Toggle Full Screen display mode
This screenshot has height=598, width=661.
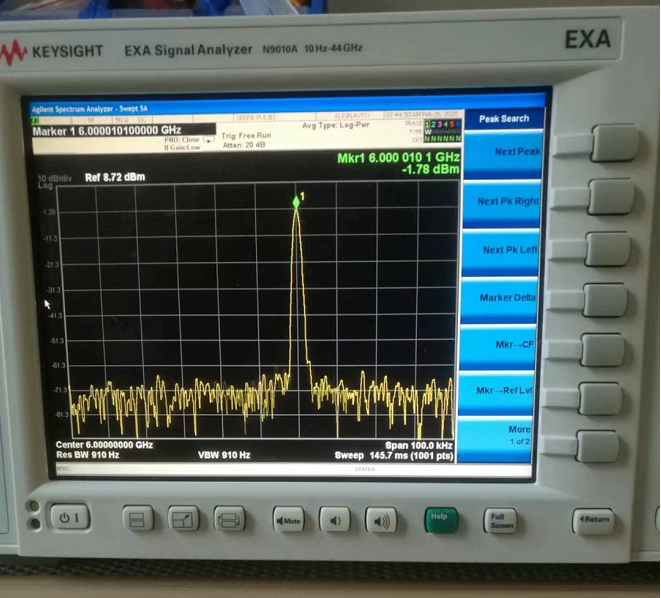point(500,519)
